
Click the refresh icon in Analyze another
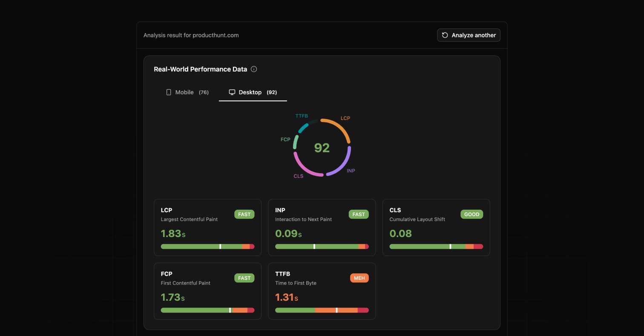tap(445, 35)
